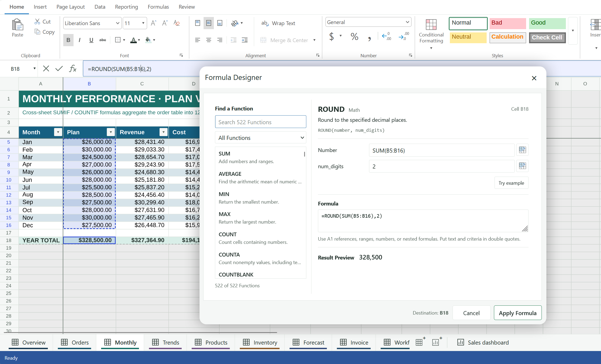601x364 pixels.
Task: Pick a range for num_digits argument
Action: click(x=522, y=166)
